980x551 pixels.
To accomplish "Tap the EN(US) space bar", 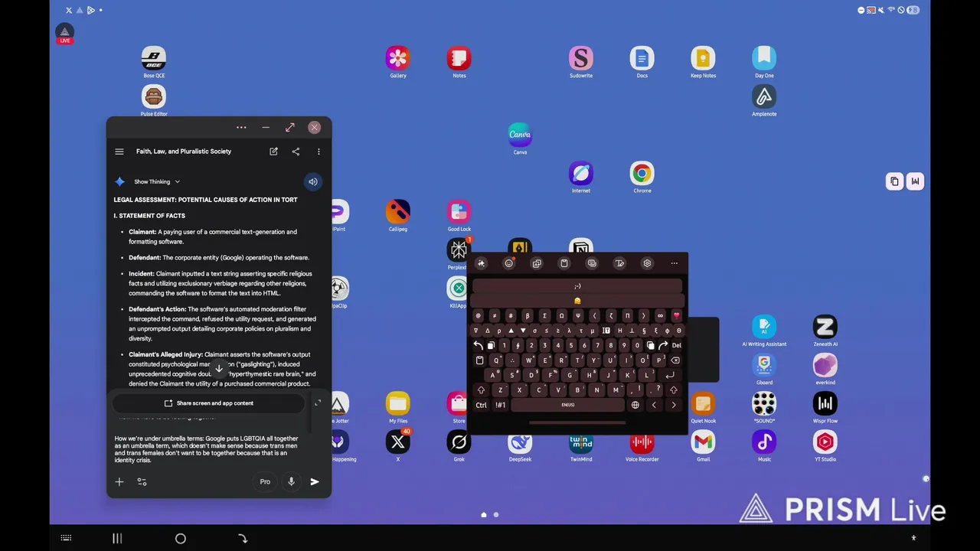I will [567, 405].
